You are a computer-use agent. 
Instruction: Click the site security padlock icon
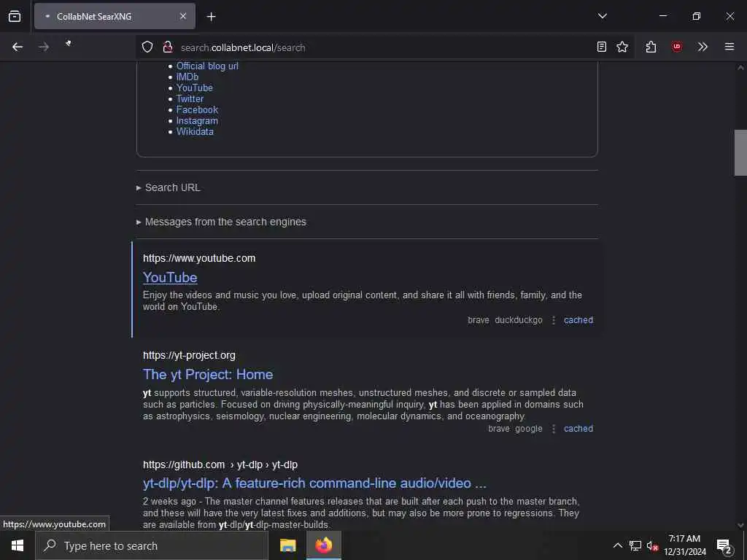(167, 47)
